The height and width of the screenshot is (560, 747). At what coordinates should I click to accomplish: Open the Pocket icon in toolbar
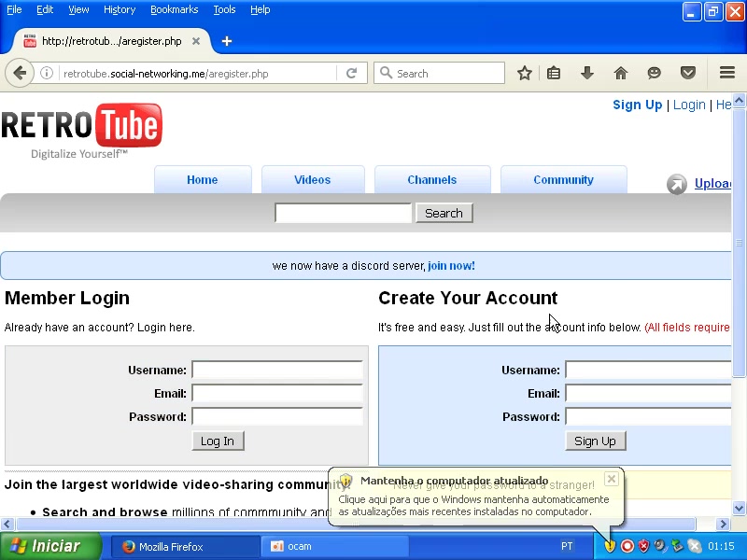click(688, 73)
